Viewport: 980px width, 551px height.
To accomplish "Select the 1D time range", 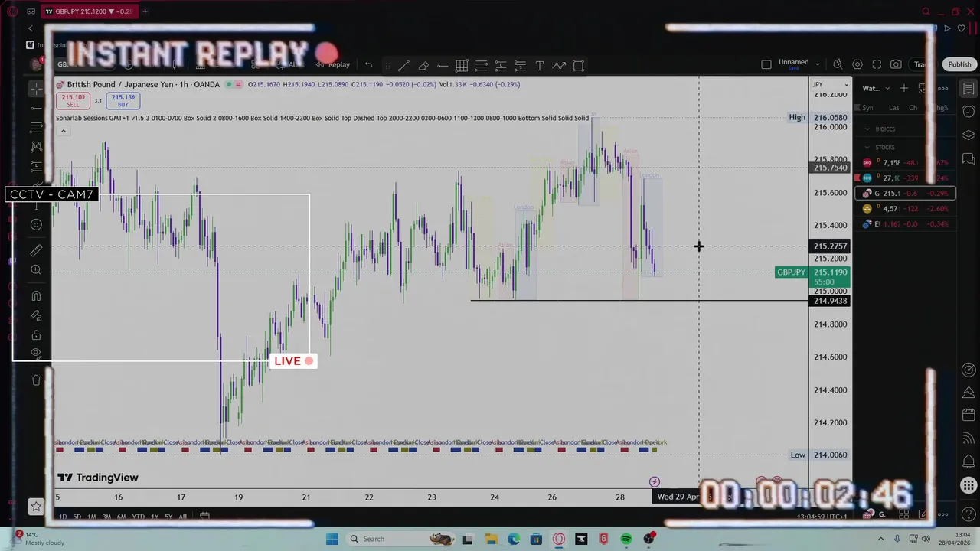I will [x=63, y=517].
